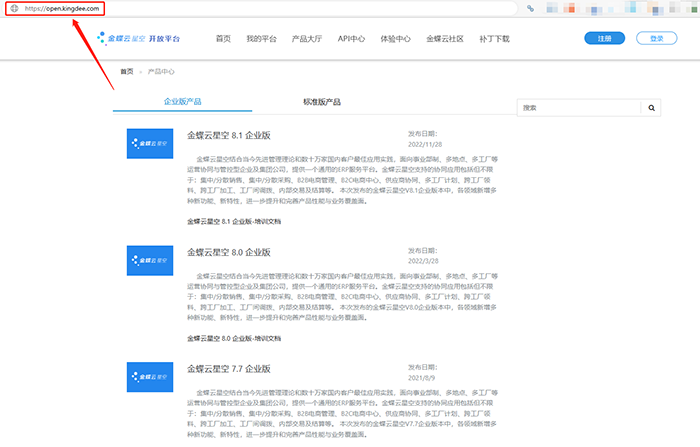Click the 搜索 input field
This screenshot has height=447, width=700.
pyautogui.click(x=579, y=108)
